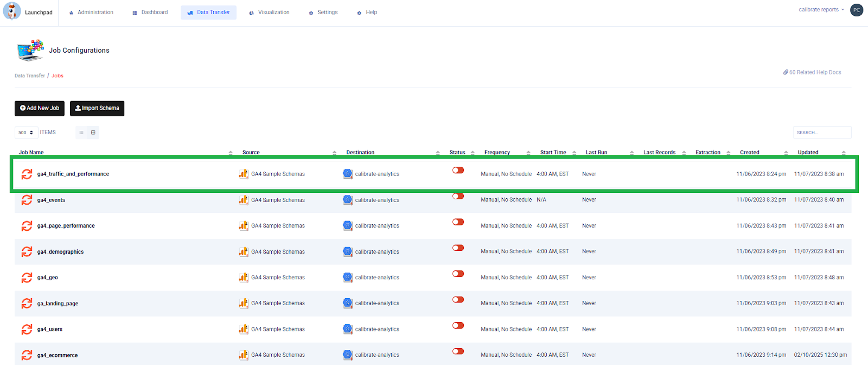Click the Jobs breadcrumb link

pyautogui.click(x=58, y=76)
